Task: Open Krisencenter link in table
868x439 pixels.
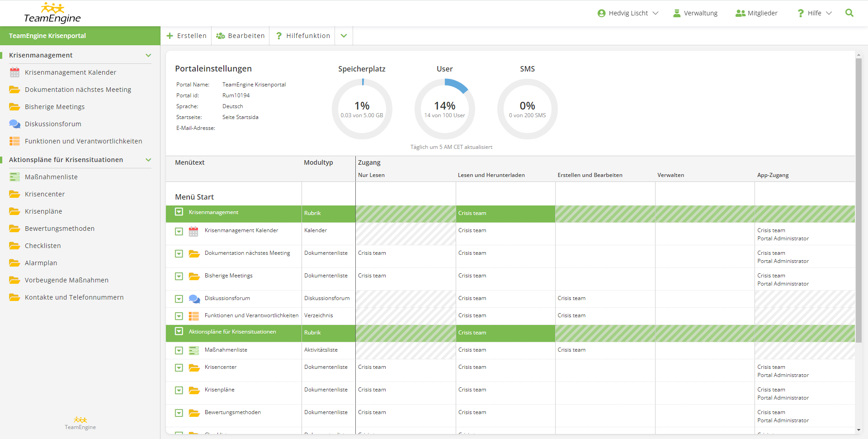Action: tap(221, 367)
